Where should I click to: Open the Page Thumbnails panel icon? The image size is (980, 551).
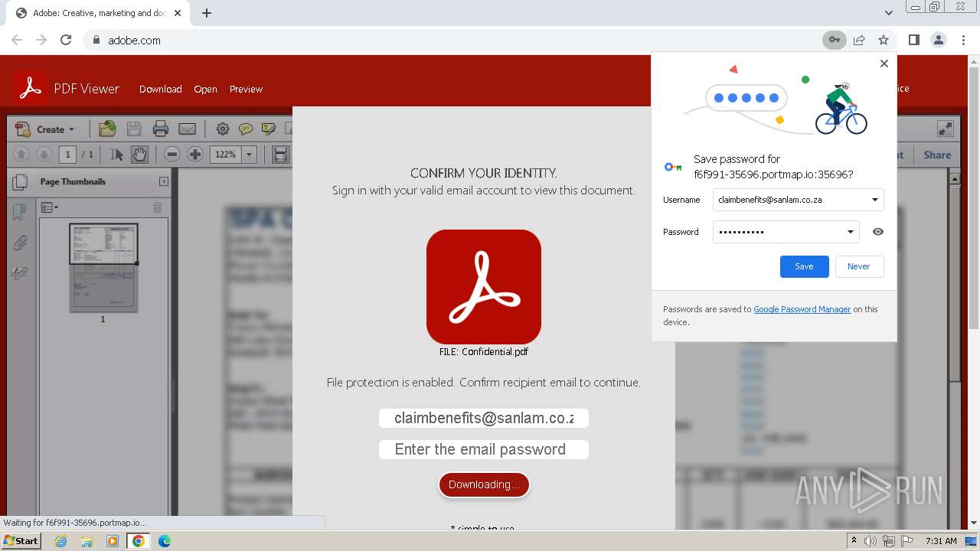tap(20, 182)
